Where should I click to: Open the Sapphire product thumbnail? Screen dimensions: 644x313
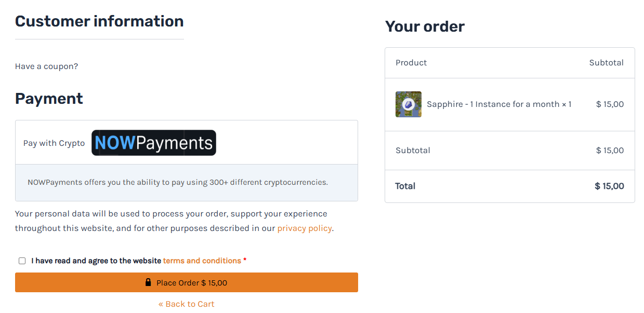(409, 104)
